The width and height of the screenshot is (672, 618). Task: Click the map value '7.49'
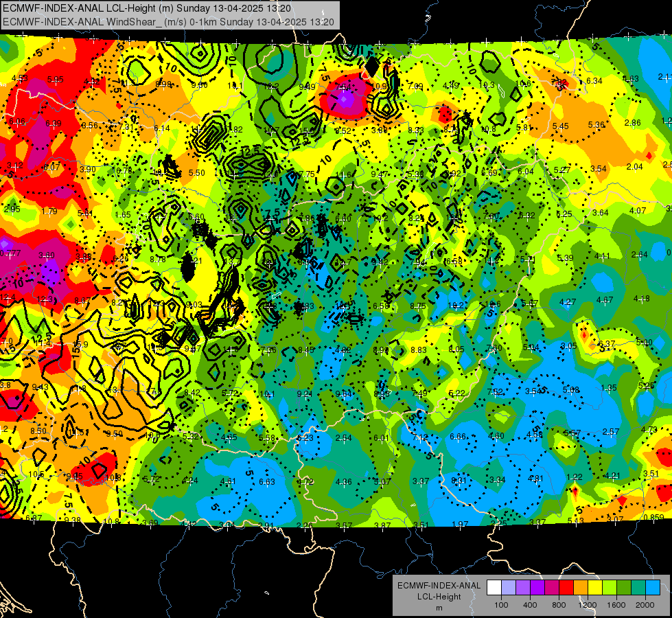point(419,393)
